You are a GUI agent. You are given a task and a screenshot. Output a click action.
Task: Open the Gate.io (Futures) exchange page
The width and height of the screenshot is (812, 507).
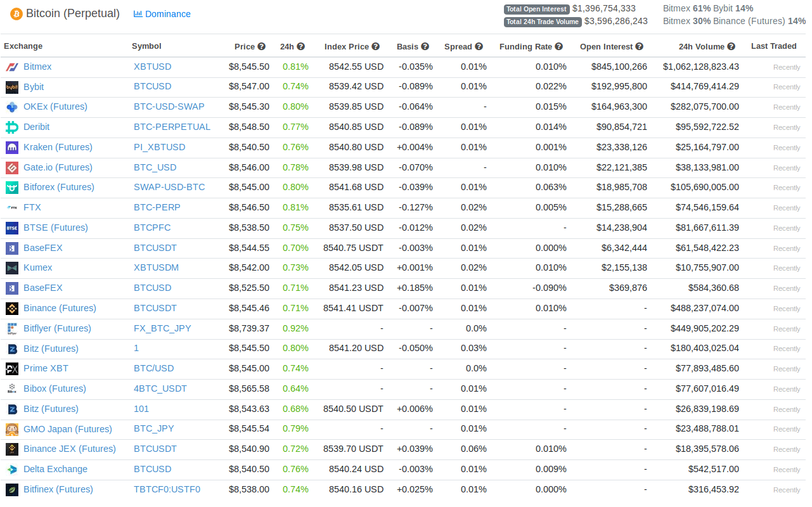tap(58, 167)
